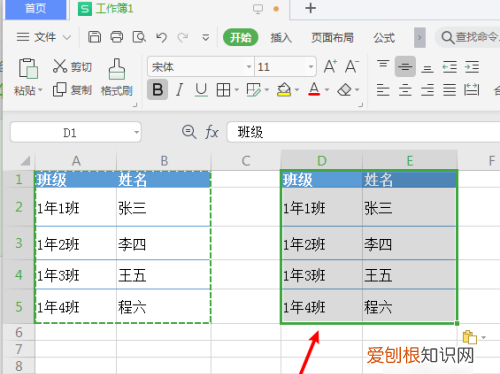Apply yellow fill color bucket

(x=284, y=90)
